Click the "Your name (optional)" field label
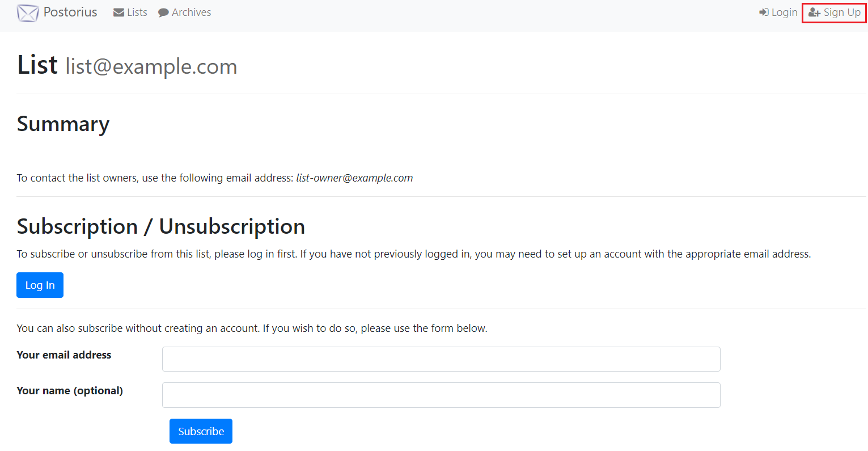The image size is (868, 451). [x=70, y=391]
